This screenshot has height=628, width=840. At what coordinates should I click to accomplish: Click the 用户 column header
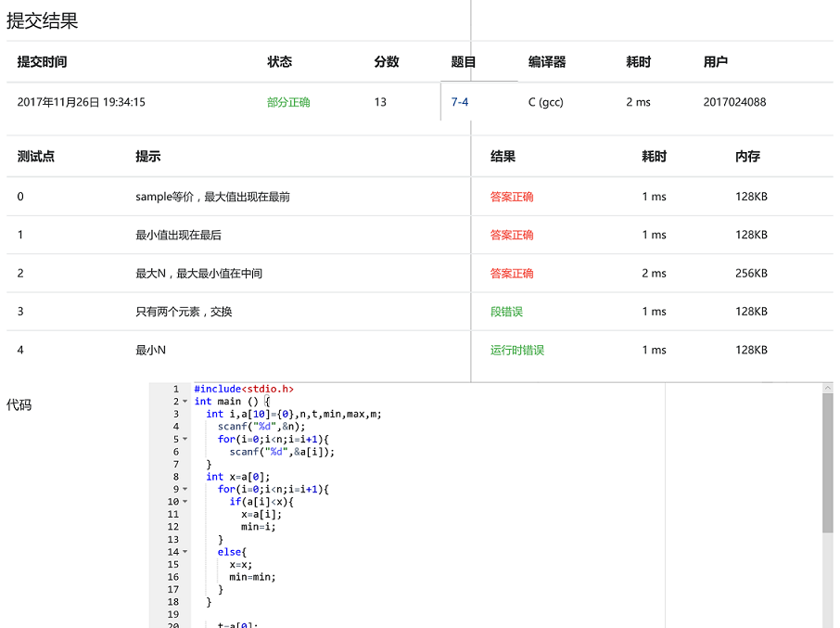tap(715, 61)
